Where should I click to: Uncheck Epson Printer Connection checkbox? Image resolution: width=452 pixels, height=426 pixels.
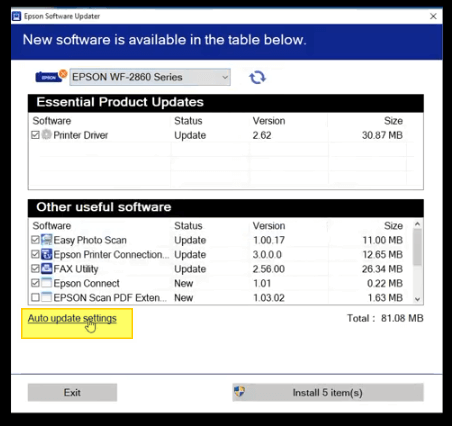click(35, 254)
